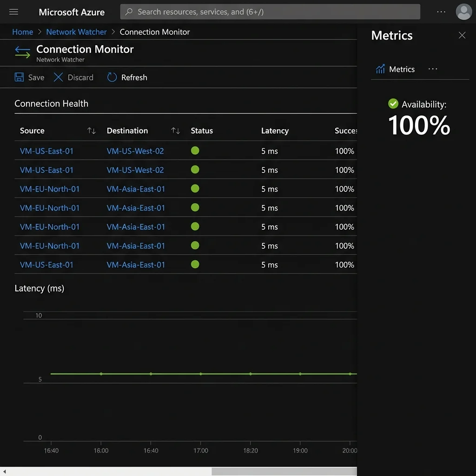
Task: Discard changes with the X Discard button
Action: [73, 78]
